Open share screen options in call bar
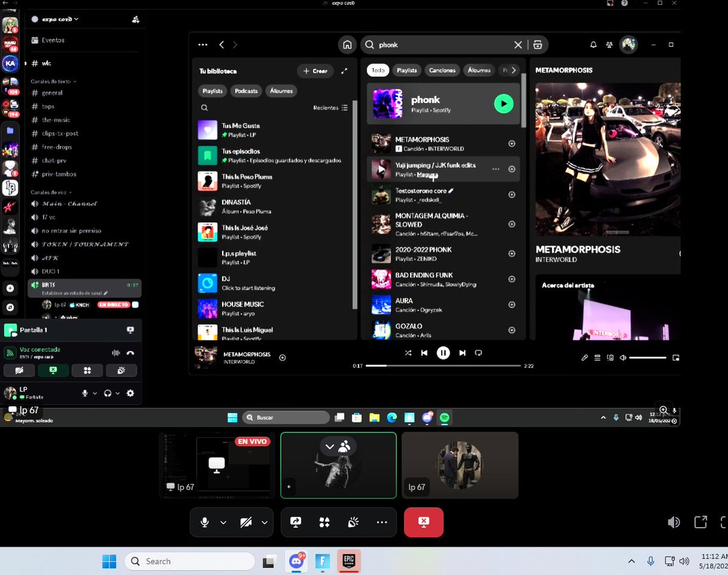This screenshot has height=575, width=728. (x=296, y=522)
